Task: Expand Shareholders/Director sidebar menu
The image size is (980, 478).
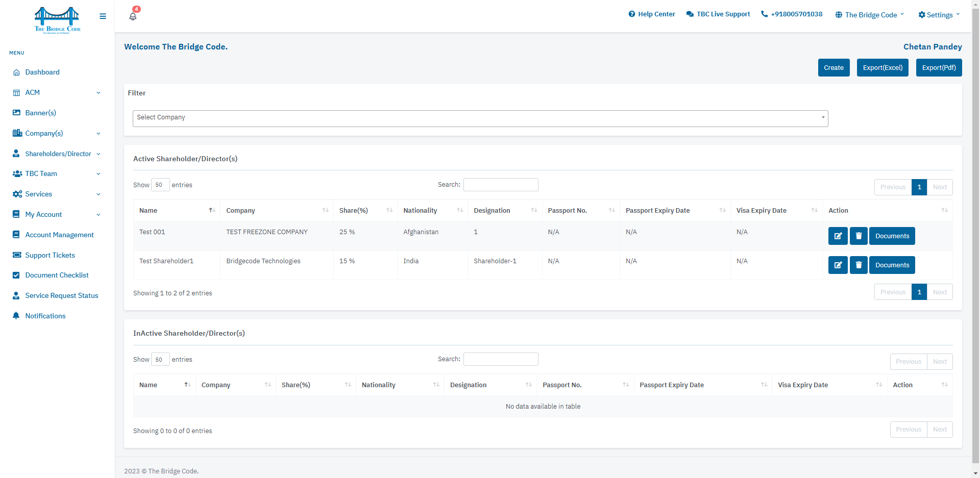Action: click(56, 154)
